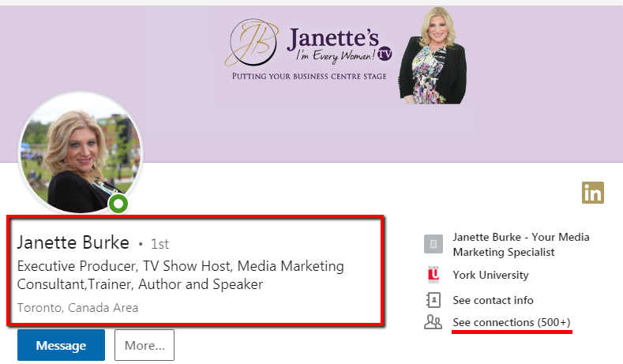Open See connections (500+) link
Screen dimensions: 623x364
point(511,322)
